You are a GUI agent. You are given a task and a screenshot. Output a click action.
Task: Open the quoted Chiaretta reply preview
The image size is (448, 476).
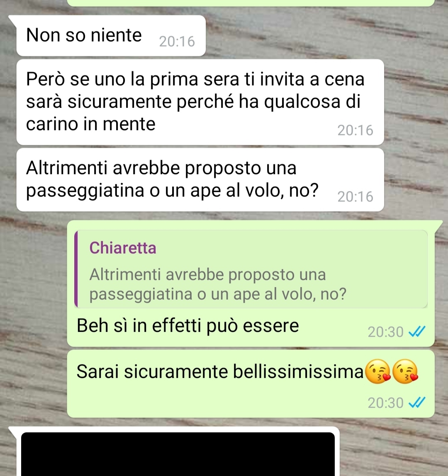251,269
